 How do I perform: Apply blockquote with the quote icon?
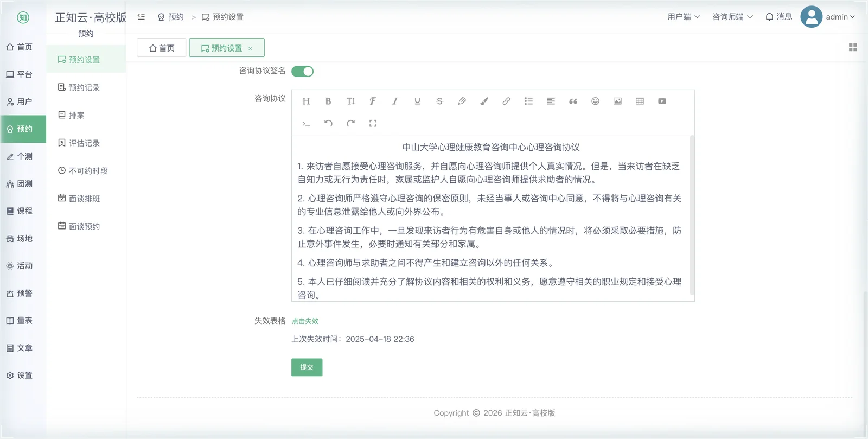[573, 101]
